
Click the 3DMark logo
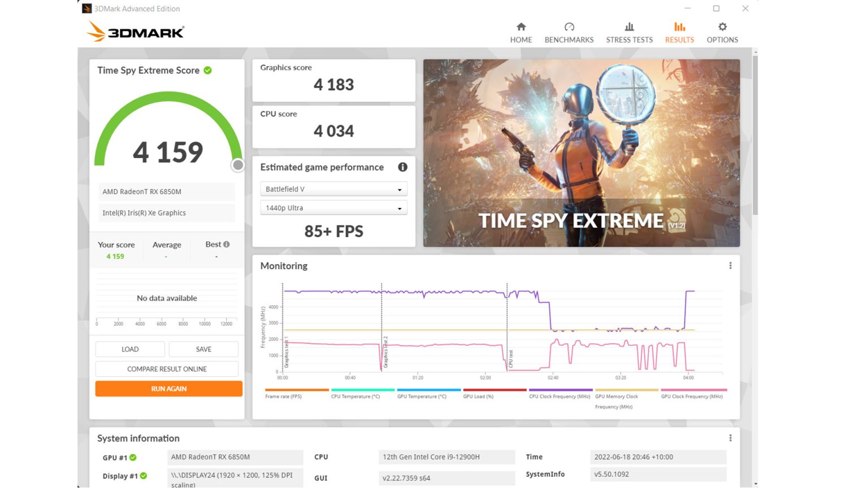coord(136,32)
